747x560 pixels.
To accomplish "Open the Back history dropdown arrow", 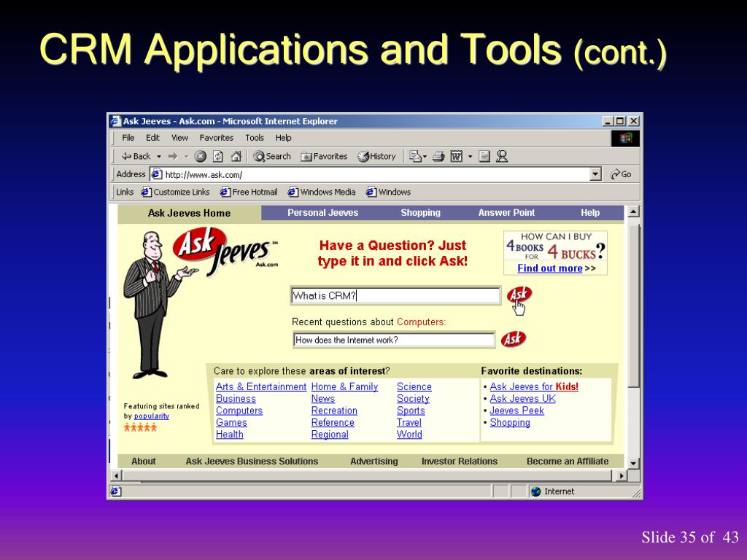I will 158,156.
